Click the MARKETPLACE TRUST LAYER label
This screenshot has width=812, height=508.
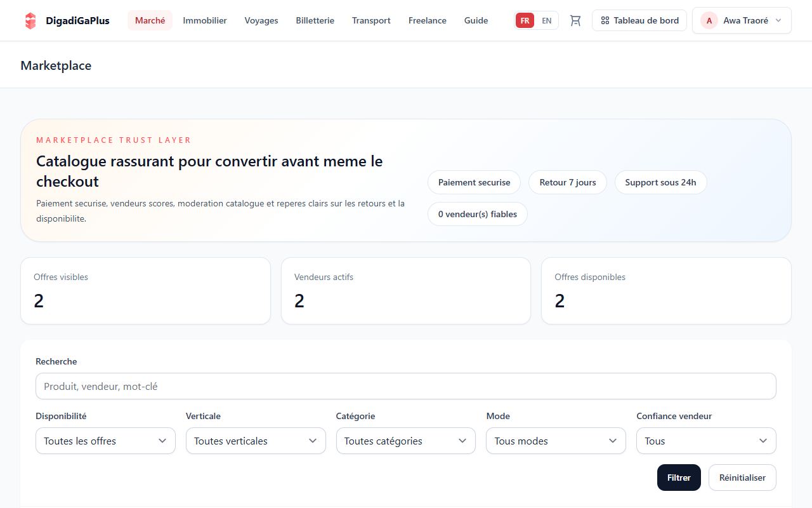114,140
